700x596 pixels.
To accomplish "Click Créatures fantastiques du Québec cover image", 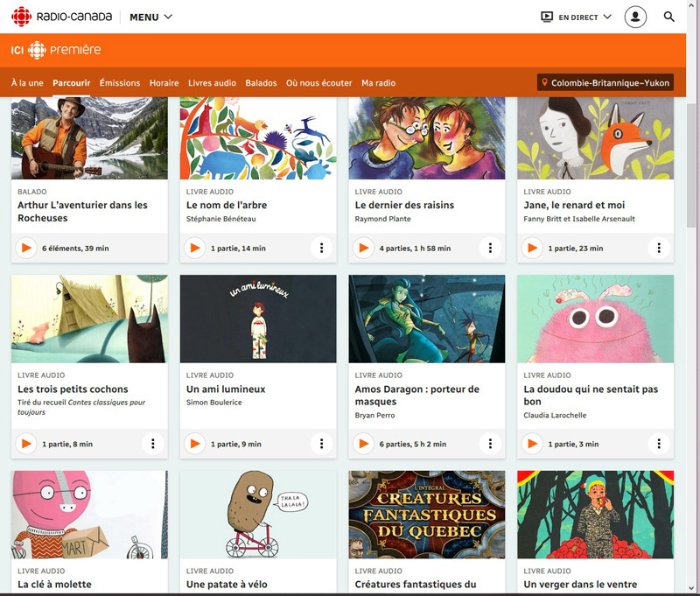I will coord(427,515).
